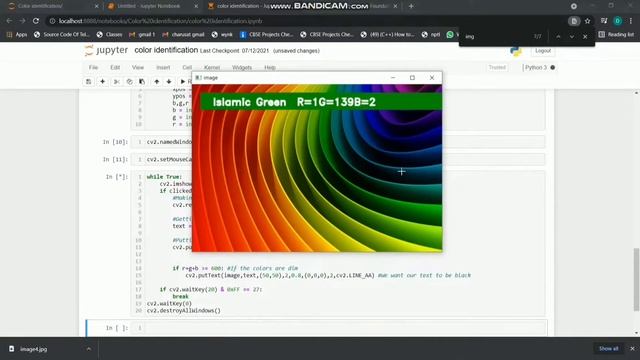Go to next find result
Screen dimensions: 640x360
pyautogui.click(x=572, y=36)
